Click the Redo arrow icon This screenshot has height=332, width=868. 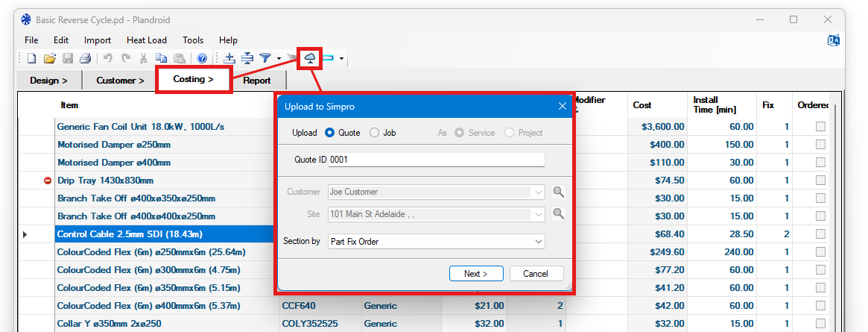pyautogui.click(x=126, y=57)
